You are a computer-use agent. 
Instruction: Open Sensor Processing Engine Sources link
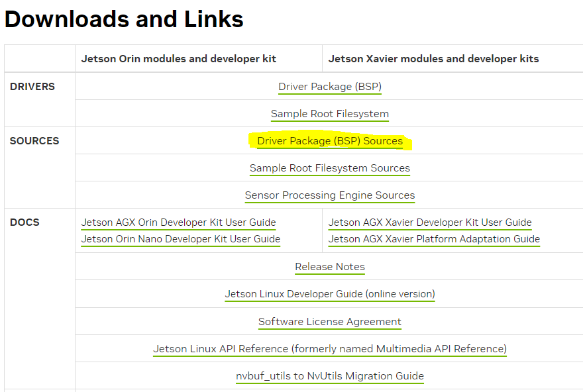point(330,195)
